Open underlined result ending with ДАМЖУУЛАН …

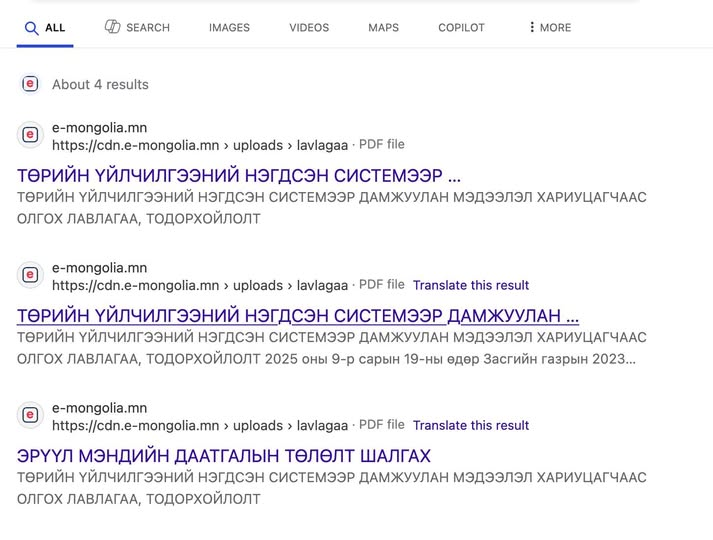[x=298, y=315]
